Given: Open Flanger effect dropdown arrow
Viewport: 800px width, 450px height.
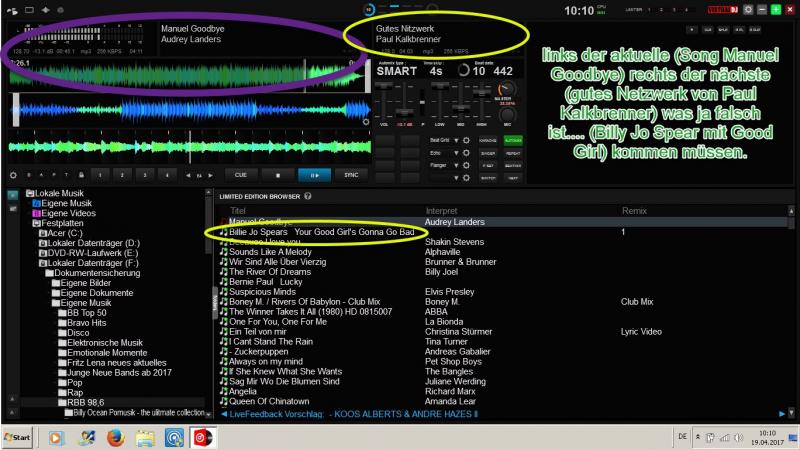Looking at the screenshot, I should 457,165.
